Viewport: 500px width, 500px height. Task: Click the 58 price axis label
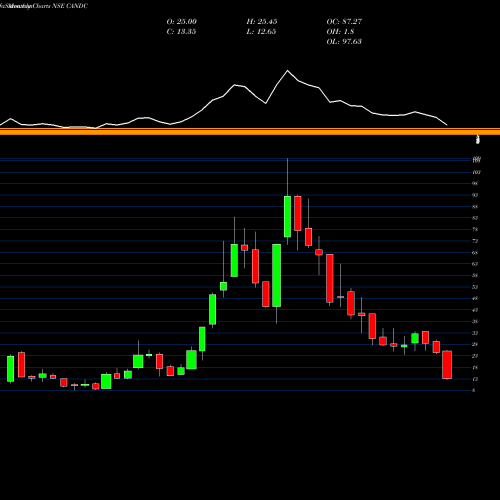coord(475,275)
